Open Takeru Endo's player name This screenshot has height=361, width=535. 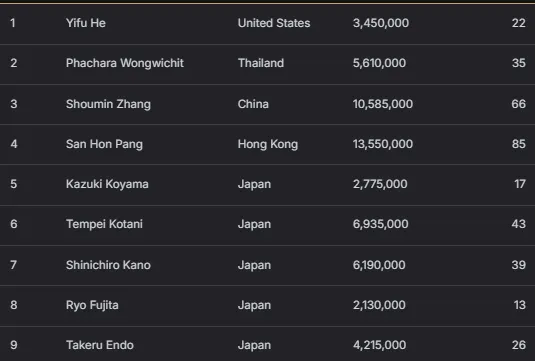[100, 345]
